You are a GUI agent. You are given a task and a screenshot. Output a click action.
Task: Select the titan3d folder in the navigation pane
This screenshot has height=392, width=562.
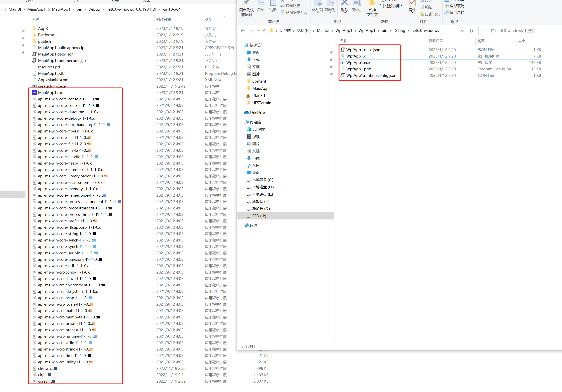pyautogui.click(x=259, y=96)
